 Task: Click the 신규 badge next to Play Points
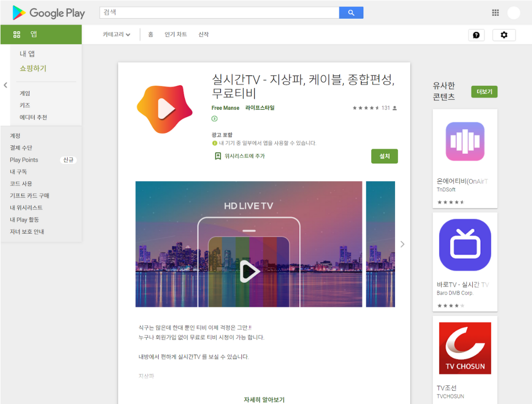tap(68, 160)
